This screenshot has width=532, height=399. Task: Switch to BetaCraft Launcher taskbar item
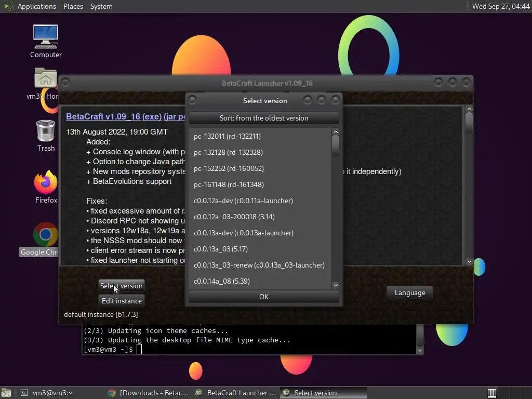pos(235,393)
